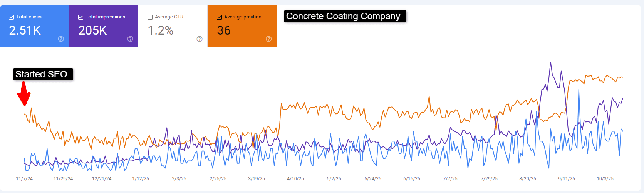644x193 pixels.
Task: Click the 1/12/25 date on the axis
Action: (141, 179)
